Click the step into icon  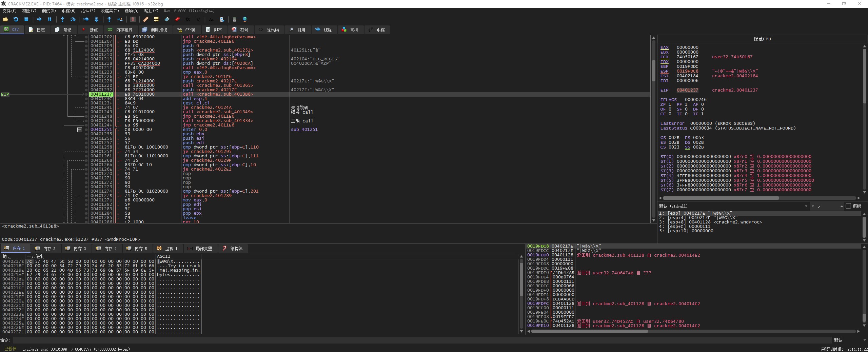tap(62, 19)
